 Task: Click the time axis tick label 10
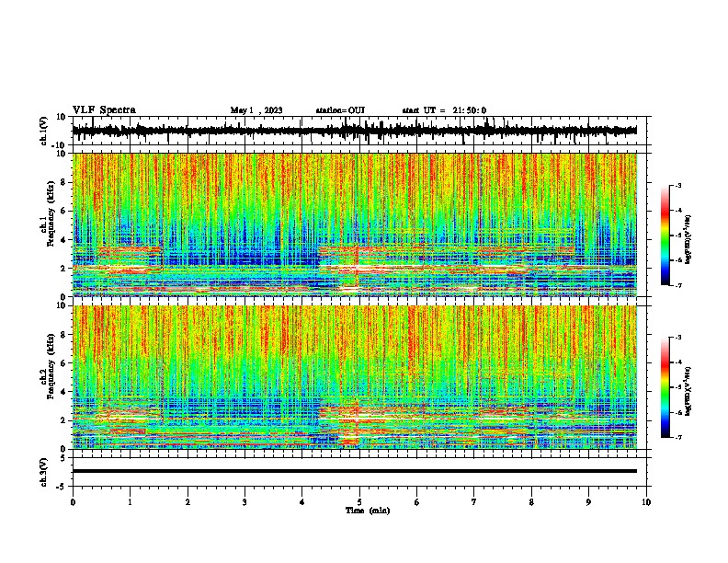point(646,502)
